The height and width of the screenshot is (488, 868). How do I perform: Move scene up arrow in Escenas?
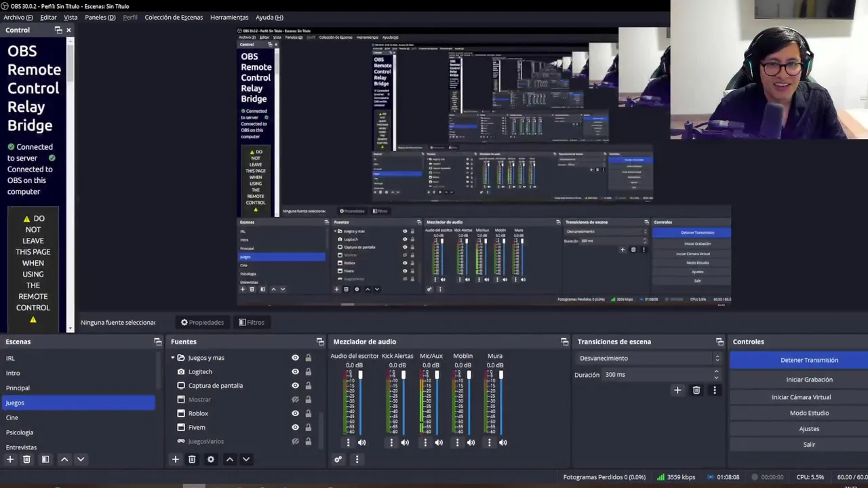point(64,460)
